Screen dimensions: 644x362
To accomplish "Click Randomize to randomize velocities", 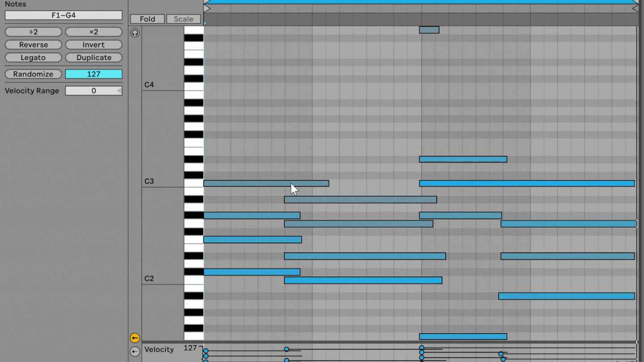I will tap(33, 74).
